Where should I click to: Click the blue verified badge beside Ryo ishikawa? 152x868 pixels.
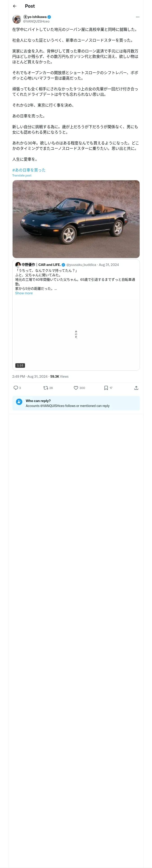point(49,17)
